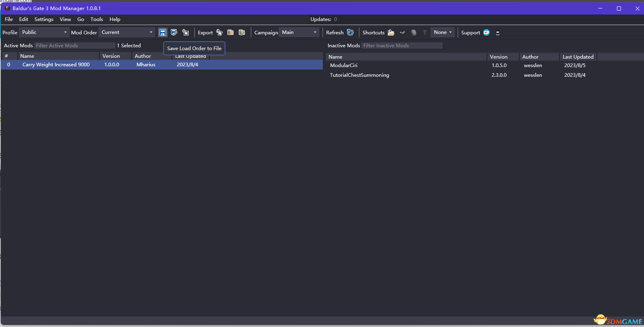Expand the Profile dropdown showing Public
The height and width of the screenshot is (327, 644).
click(44, 32)
